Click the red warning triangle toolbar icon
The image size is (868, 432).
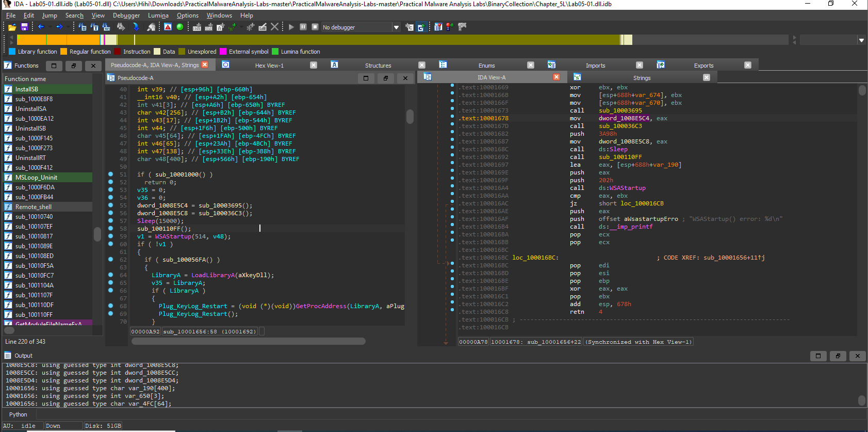(168, 27)
